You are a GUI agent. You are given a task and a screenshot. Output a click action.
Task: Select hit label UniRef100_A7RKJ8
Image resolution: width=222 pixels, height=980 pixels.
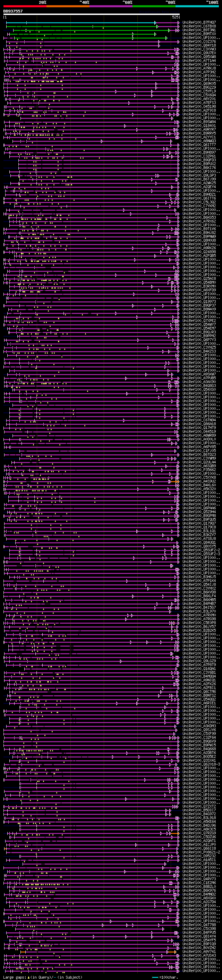[199, 68]
